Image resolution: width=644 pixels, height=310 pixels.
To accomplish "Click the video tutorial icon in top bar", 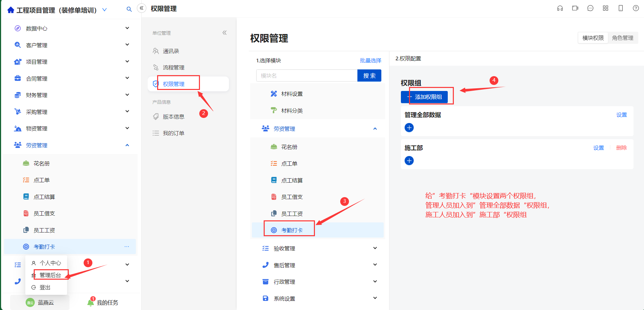I will tap(575, 8).
